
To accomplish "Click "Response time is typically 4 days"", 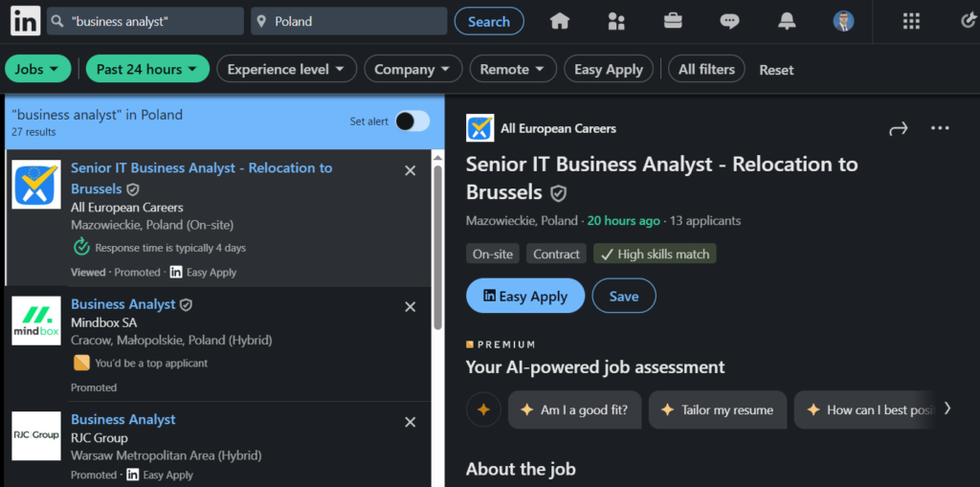I will tap(170, 248).
